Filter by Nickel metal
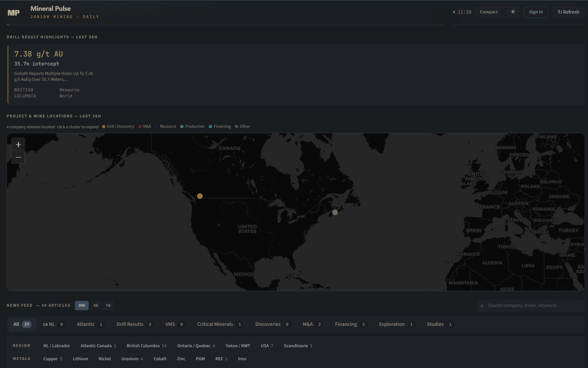This screenshot has width=588, height=368. 105,359
